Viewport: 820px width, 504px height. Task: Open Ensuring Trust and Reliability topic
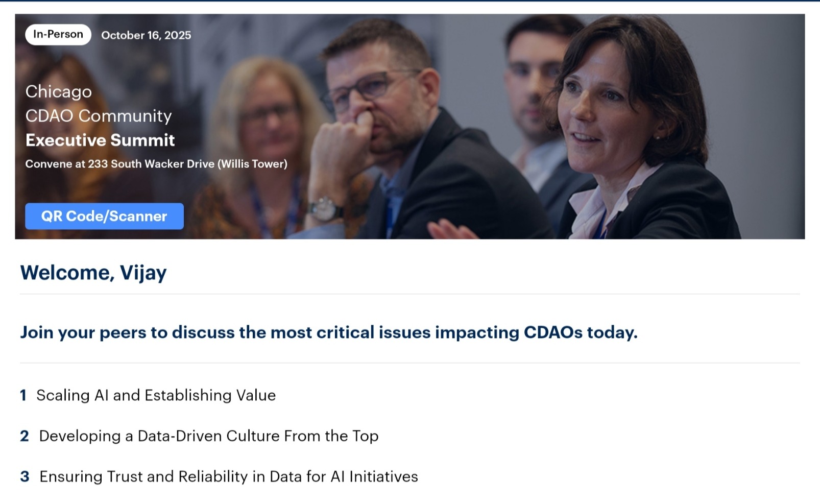pyautogui.click(x=228, y=476)
